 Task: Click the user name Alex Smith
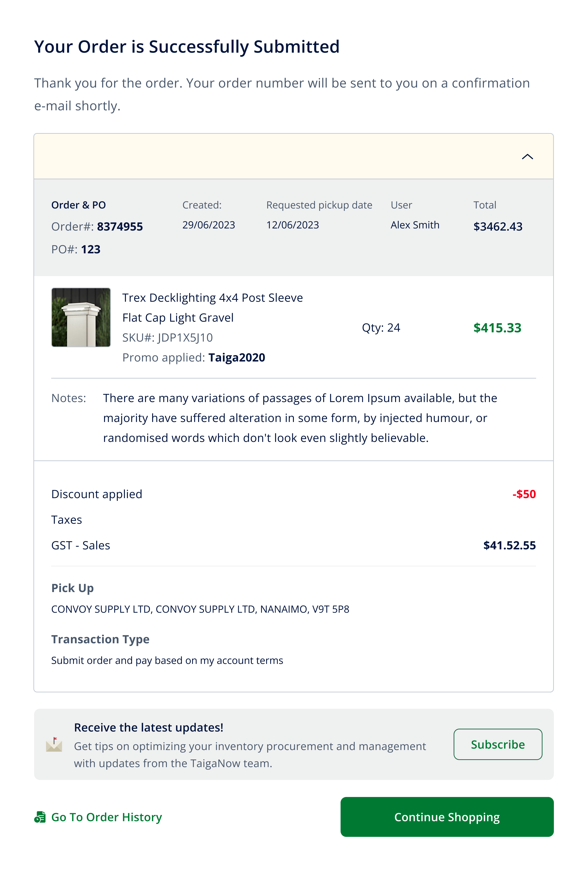pos(415,225)
